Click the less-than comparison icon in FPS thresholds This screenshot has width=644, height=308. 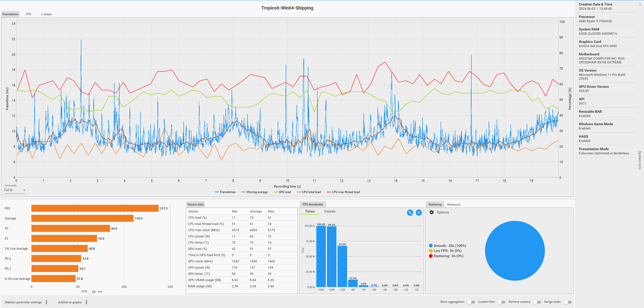418,212
